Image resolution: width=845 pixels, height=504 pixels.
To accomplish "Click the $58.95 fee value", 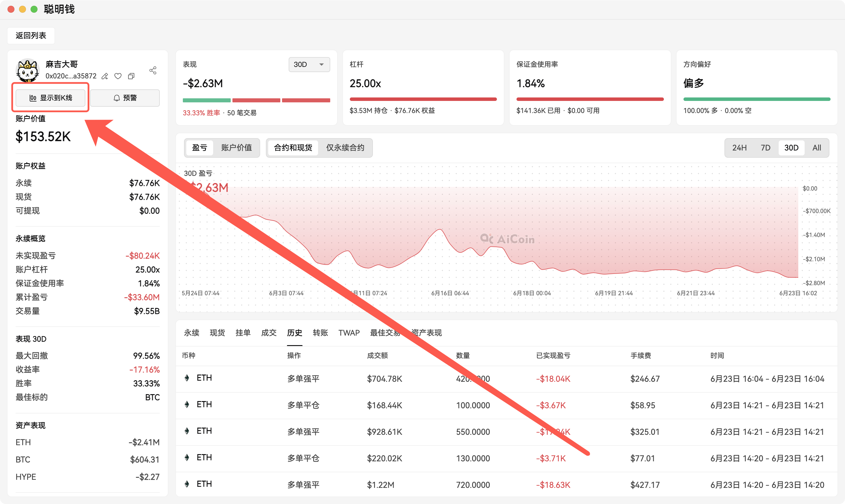I will (643, 405).
